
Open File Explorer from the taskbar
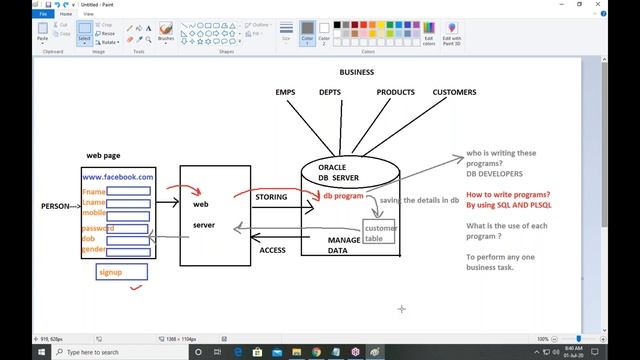coord(297,352)
